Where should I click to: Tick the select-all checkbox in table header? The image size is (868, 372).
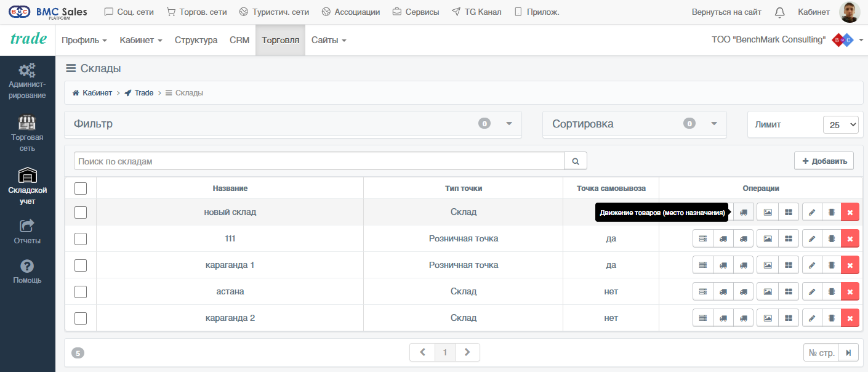(x=81, y=188)
